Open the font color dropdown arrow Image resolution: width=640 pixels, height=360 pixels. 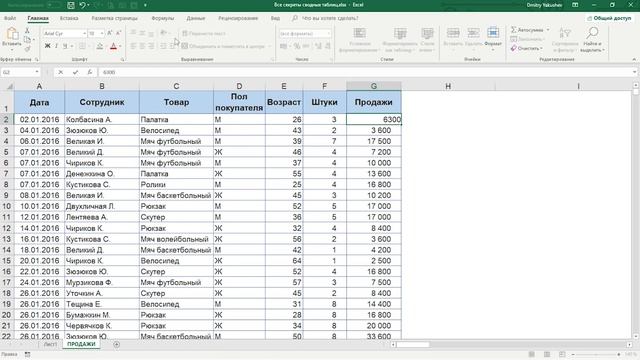[x=120, y=46]
